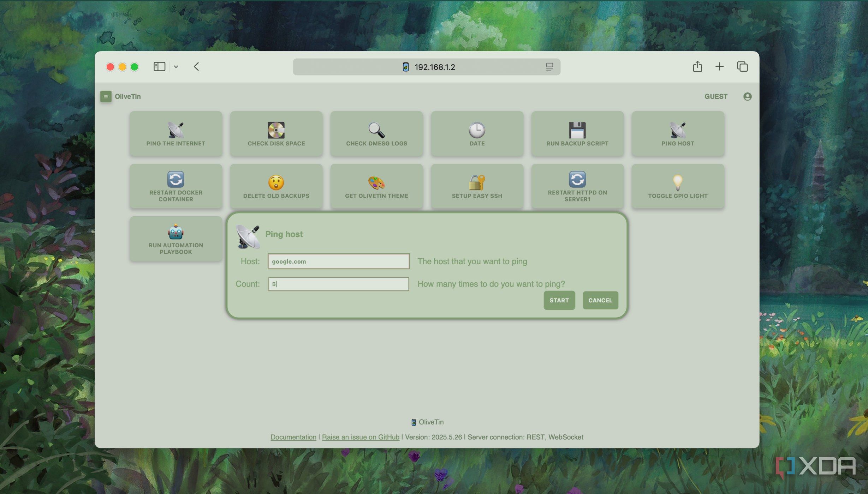Open Get OliveTin Theme action

(376, 186)
